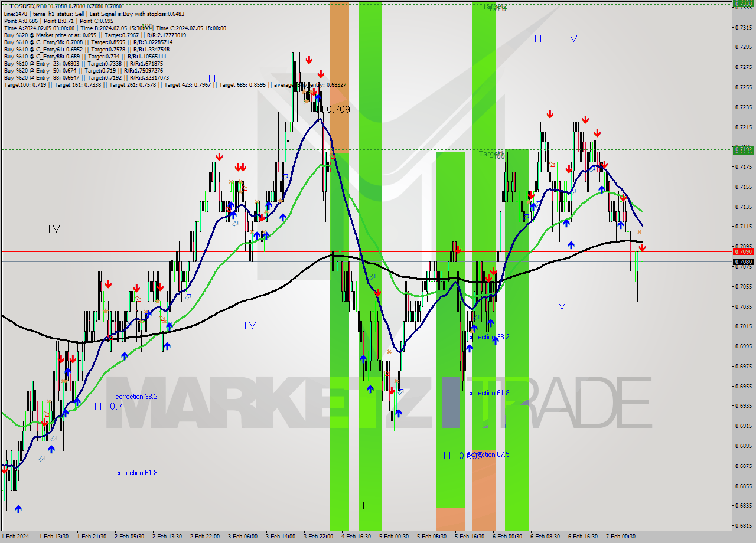756x543 pixels.
Task: Click the '6 Feb 00:30' time axis label
Action: tap(507, 537)
